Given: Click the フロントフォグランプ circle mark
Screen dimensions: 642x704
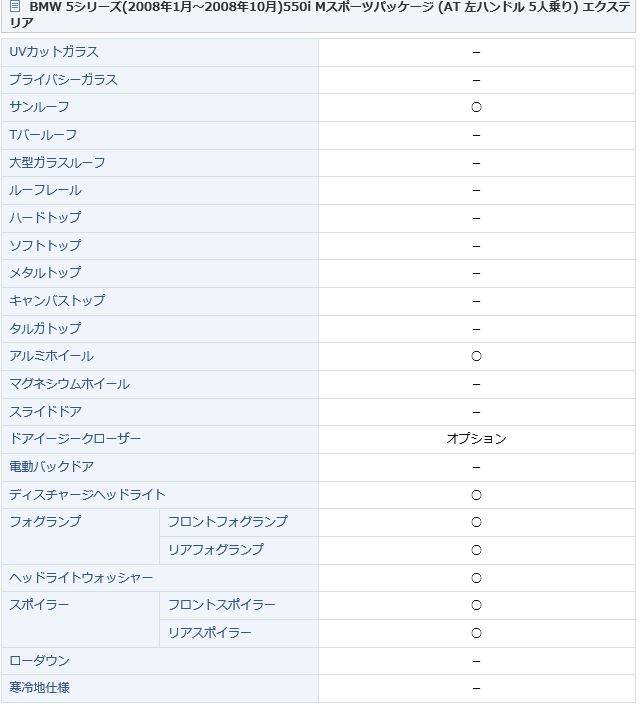Looking at the screenshot, I should pos(476,523).
